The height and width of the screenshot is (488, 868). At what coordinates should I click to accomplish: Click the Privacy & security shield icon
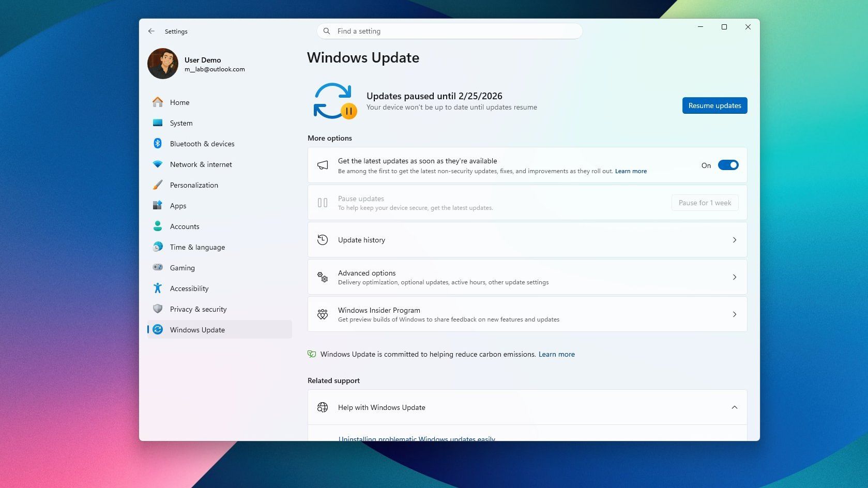click(x=158, y=309)
